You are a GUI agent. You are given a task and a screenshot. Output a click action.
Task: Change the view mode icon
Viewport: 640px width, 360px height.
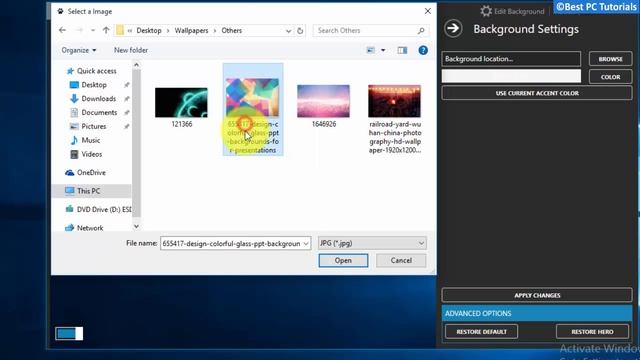click(x=371, y=50)
